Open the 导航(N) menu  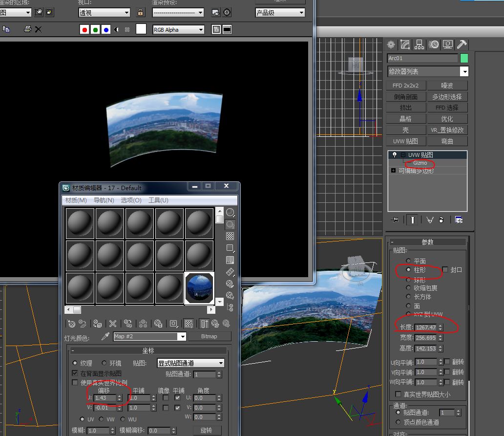(x=104, y=200)
